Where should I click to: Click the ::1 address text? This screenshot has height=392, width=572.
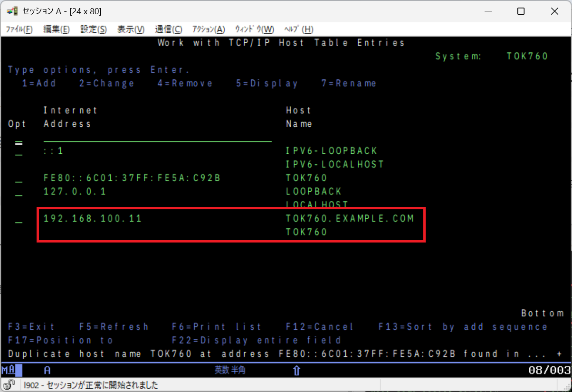pyautogui.click(x=53, y=151)
